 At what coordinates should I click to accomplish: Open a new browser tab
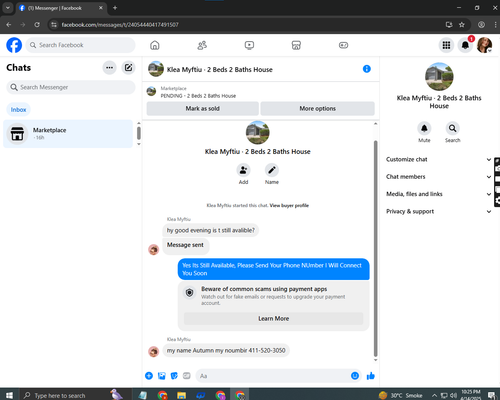point(115,8)
